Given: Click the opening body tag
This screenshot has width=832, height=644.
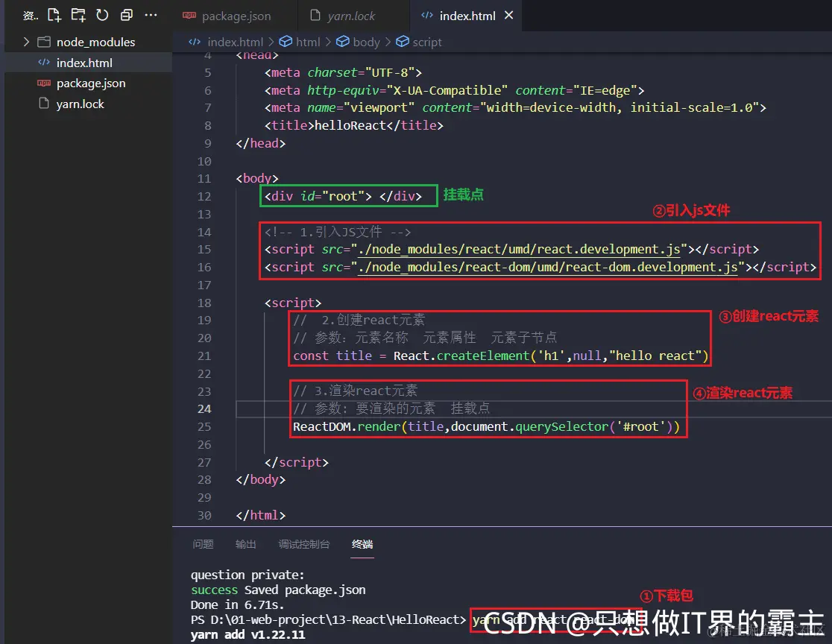Looking at the screenshot, I should point(256,179).
